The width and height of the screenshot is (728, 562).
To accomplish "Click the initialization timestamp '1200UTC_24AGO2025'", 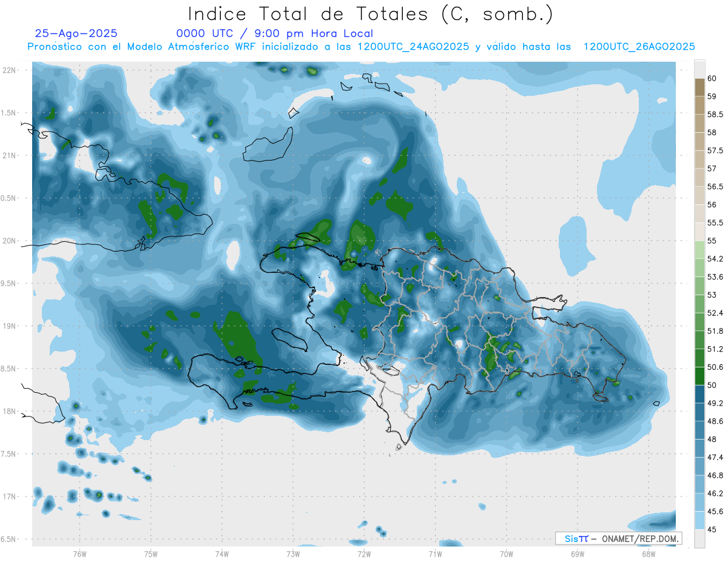I will [413, 47].
